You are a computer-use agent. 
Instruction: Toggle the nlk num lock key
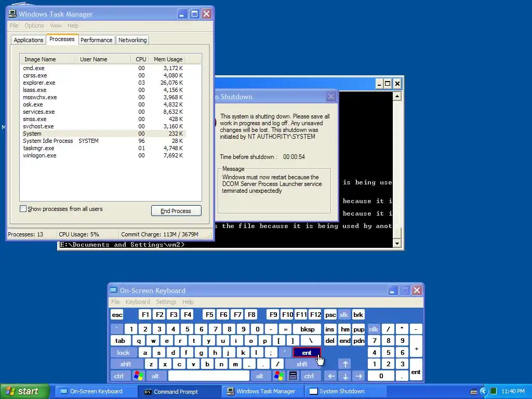point(374,329)
